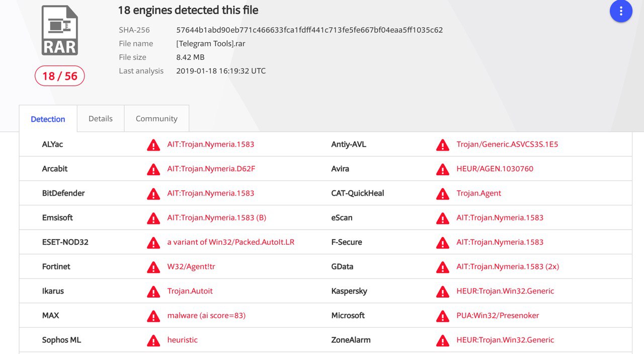This screenshot has height=354, width=644.
Task: Open the Details tab
Action: click(101, 119)
